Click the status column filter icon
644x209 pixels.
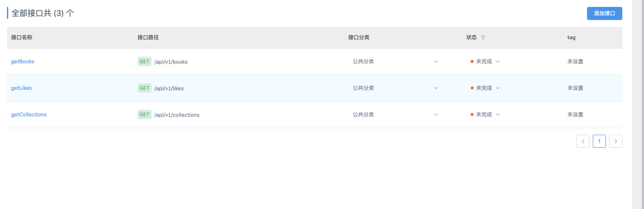(x=483, y=38)
